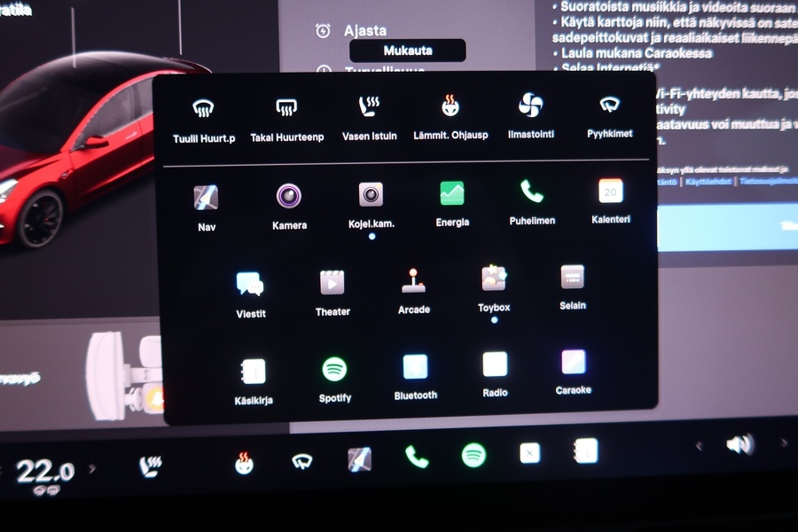Open the Caraoke app
Image resolution: width=798 pixels, height=532 pixels.
573,363
